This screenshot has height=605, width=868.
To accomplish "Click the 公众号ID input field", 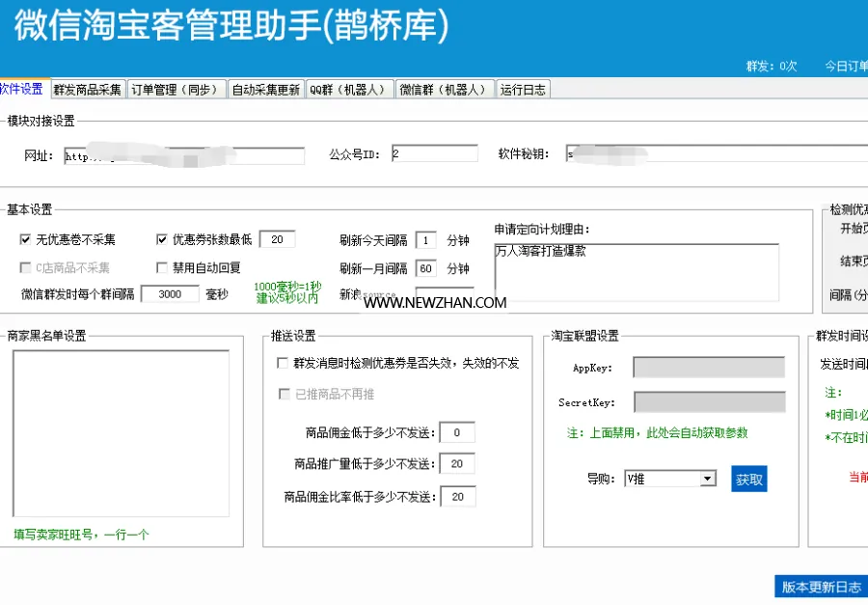I will (x=435, y=153).
